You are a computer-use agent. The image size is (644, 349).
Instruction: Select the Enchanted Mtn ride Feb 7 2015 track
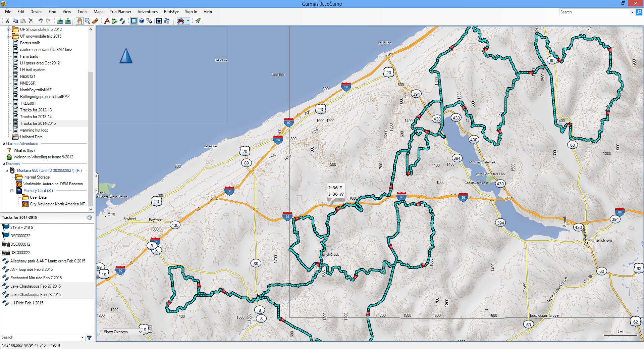tap(36, 278)
